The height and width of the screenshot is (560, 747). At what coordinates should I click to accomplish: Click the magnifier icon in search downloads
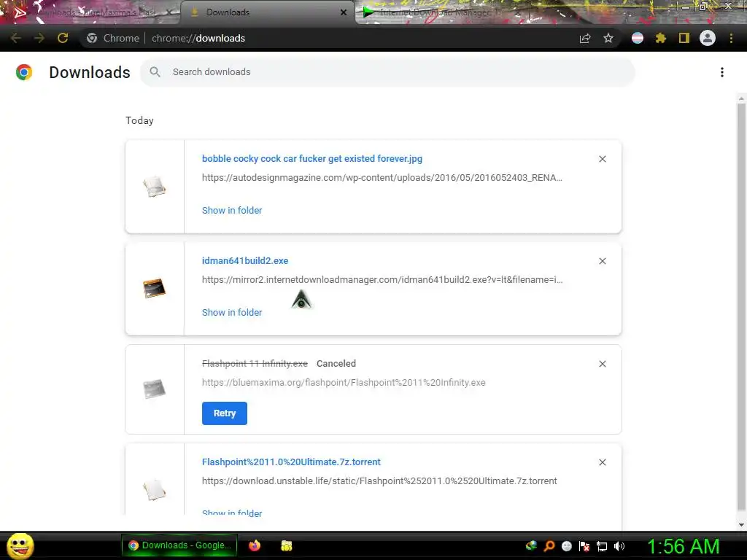[x=155, y=72]
